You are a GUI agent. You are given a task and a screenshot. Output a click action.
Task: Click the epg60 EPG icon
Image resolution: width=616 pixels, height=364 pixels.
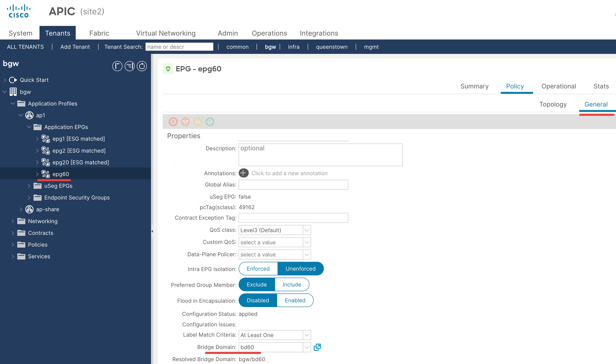(46, 174)
